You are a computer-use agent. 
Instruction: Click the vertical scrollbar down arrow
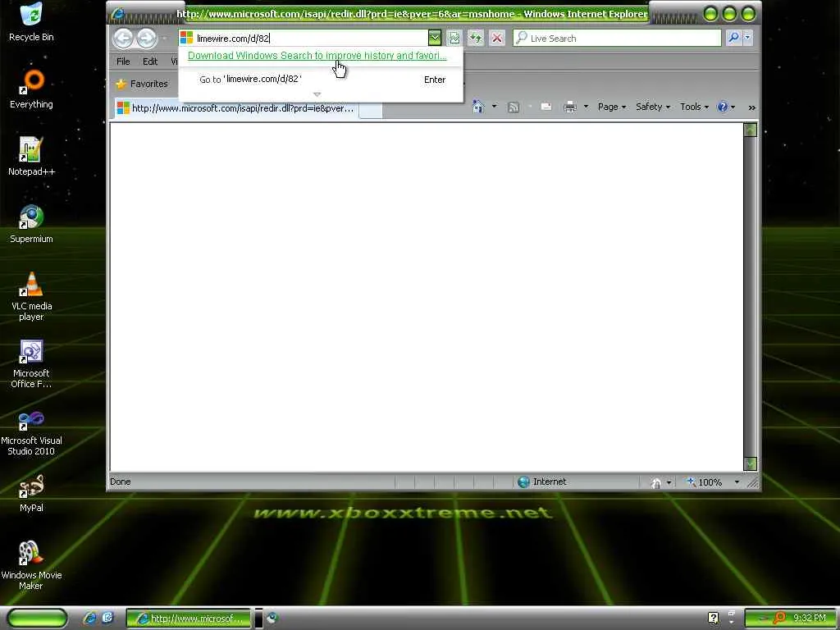pyautogui.click(x=751, y=464)
